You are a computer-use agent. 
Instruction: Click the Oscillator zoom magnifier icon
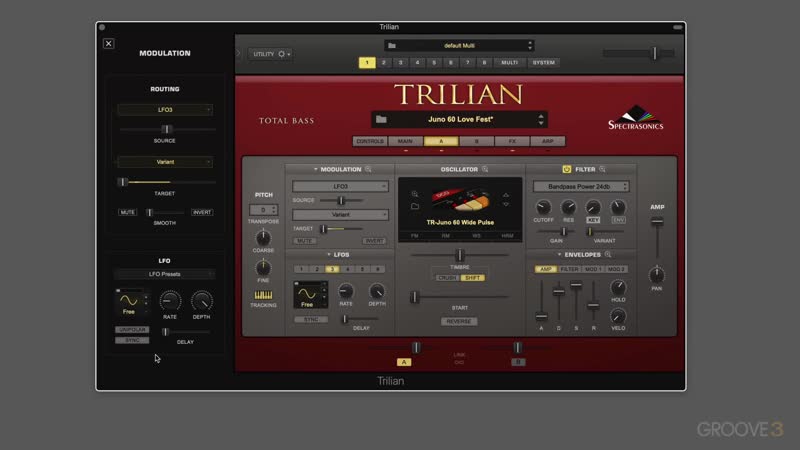(x=485, y=170)
